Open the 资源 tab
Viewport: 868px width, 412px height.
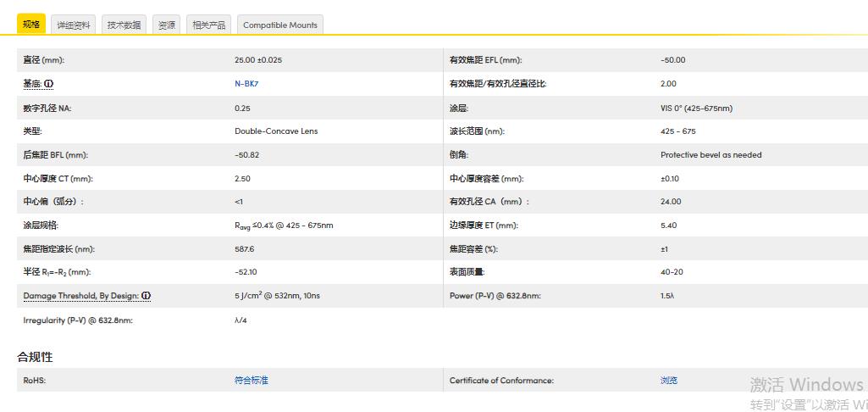pos(167,25)
